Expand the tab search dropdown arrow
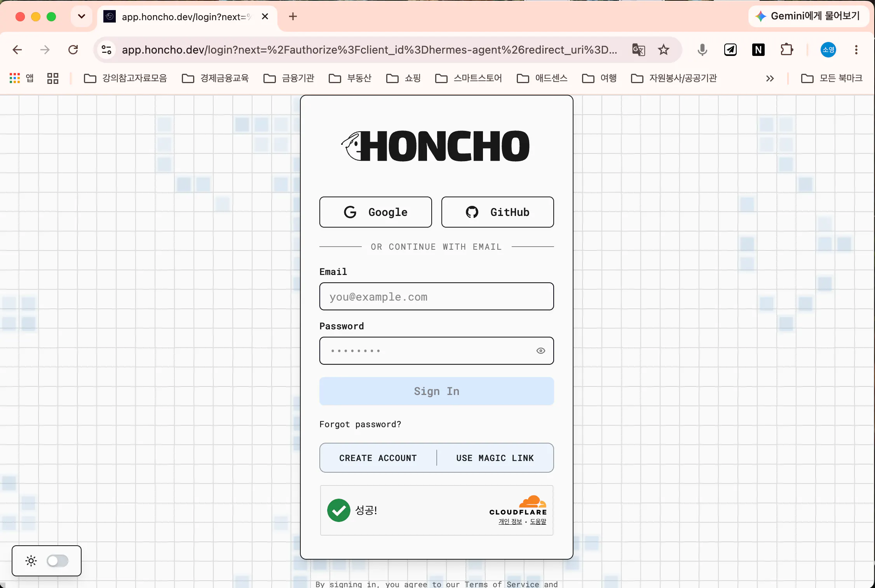The height and width of the screenshot is (588, 875). [82, 16]
